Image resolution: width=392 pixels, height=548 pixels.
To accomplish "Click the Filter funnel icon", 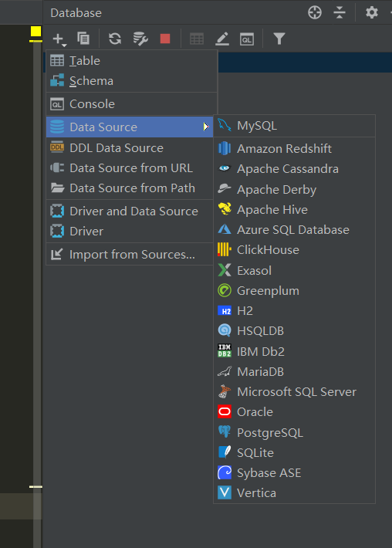I will point(279,39).
